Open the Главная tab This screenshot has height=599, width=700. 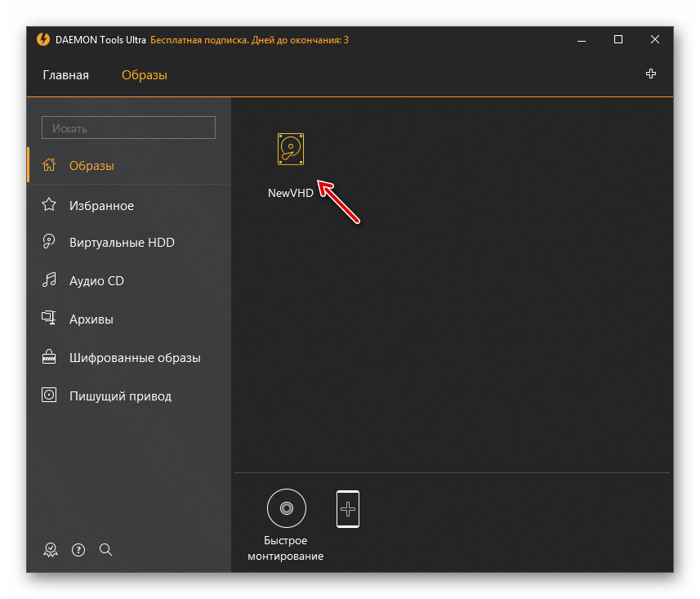[x=65, y=75]
